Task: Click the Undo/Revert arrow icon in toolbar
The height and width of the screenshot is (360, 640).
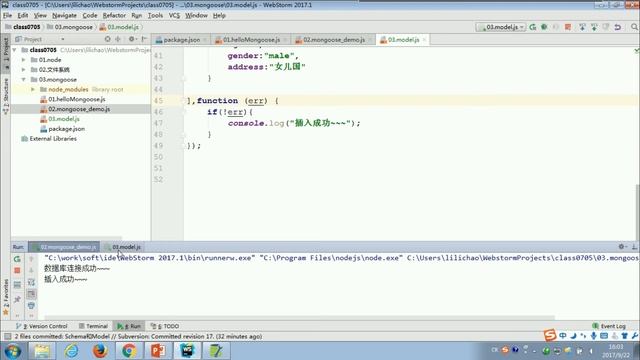Action: tap(618, 27)
